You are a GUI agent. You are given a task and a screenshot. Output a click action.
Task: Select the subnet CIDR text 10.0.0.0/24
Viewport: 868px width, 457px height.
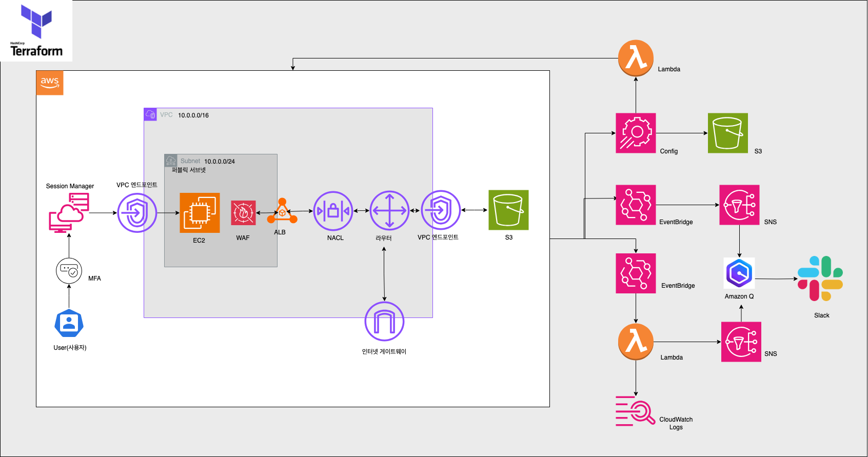220,162
